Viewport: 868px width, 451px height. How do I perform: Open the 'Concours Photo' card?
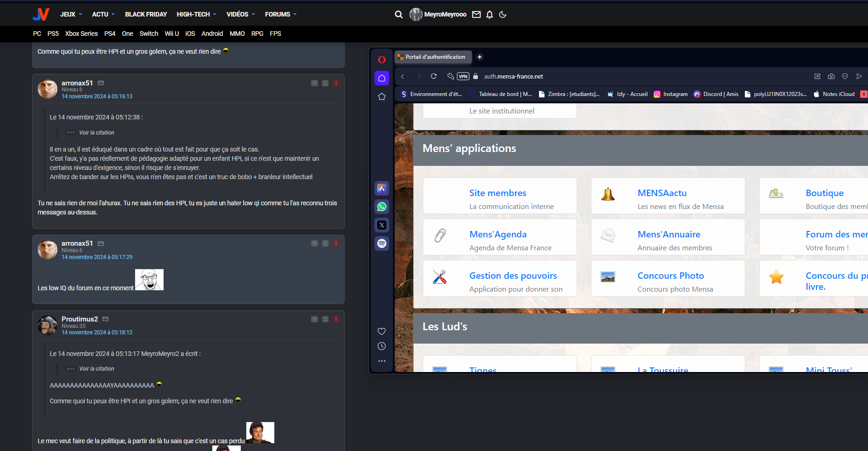668,278
